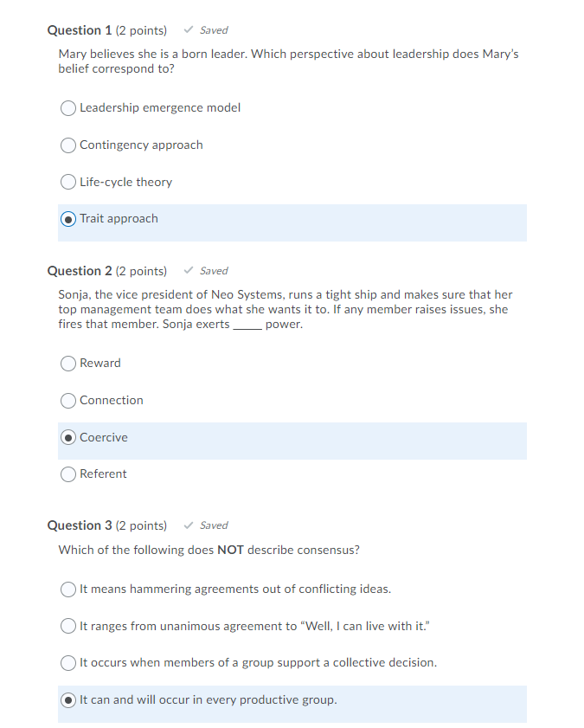Select the Life-cycle theory option
Screen dimensions: 584x728
click(x=68, y=182)
